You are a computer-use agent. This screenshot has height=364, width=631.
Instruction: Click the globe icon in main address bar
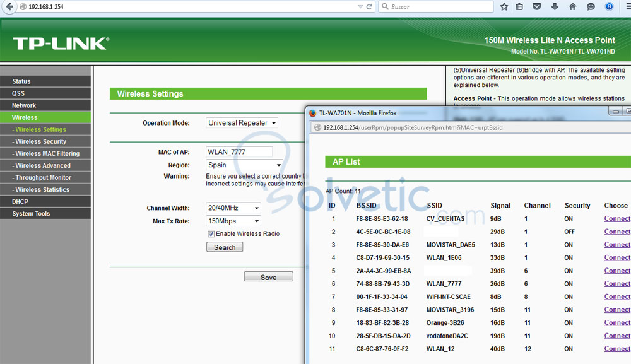coord(23,7)
